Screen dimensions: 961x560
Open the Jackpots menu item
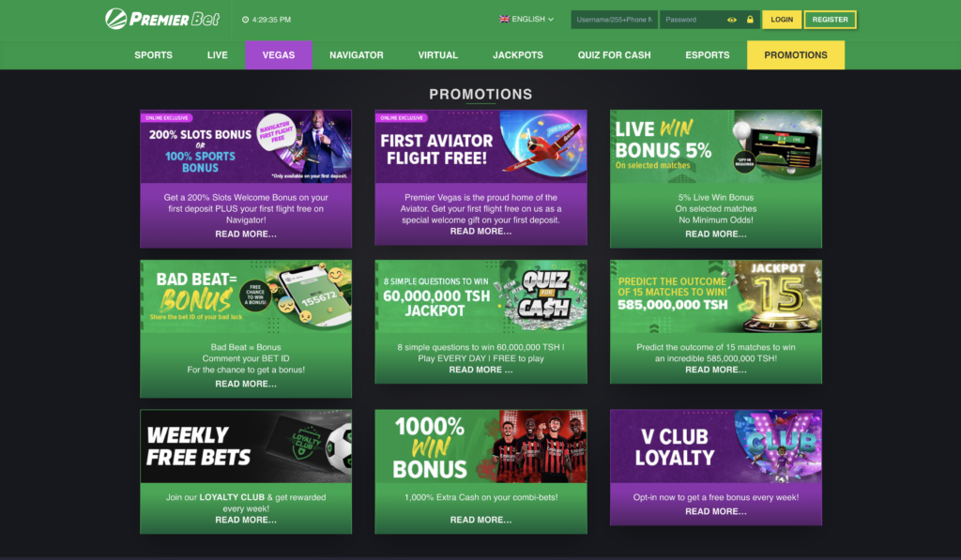pyautogui.click(x=518, y=55)
